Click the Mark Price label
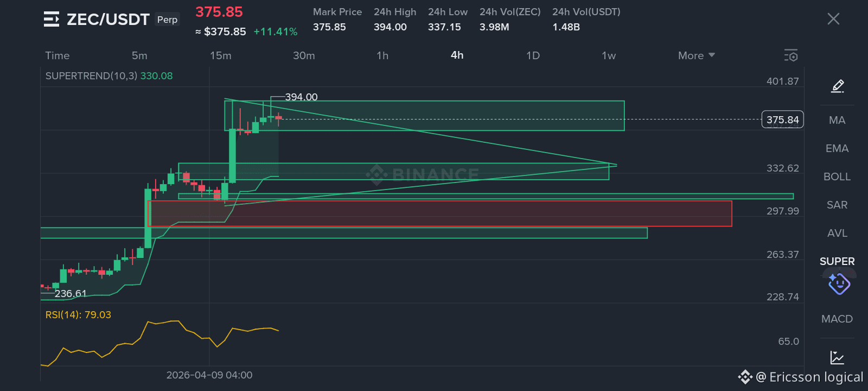Screen dimensions: 868x391 (x=337, y=12)
